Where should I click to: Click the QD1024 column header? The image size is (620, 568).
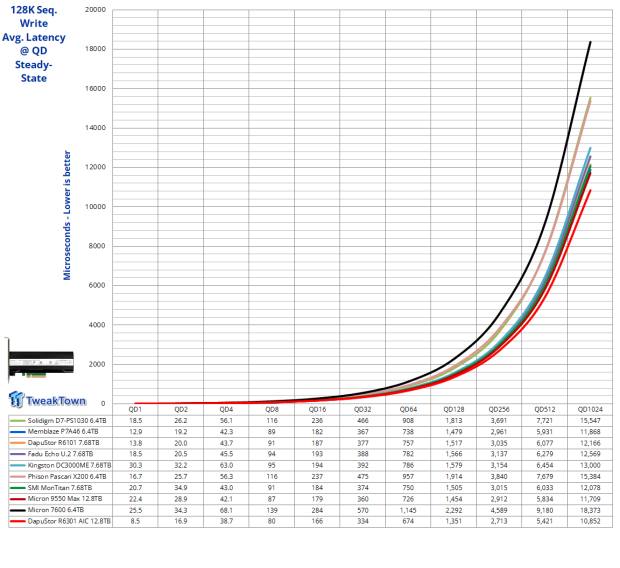coord(589,410)
